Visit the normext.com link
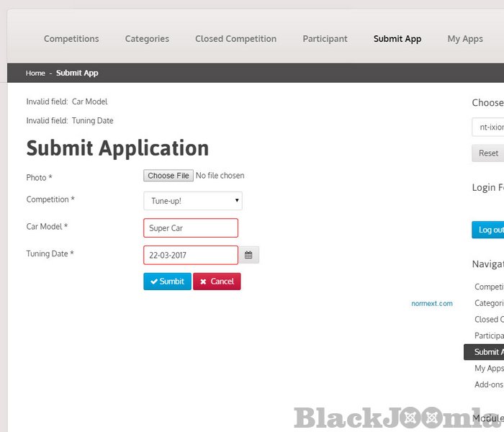 [432, 304]
